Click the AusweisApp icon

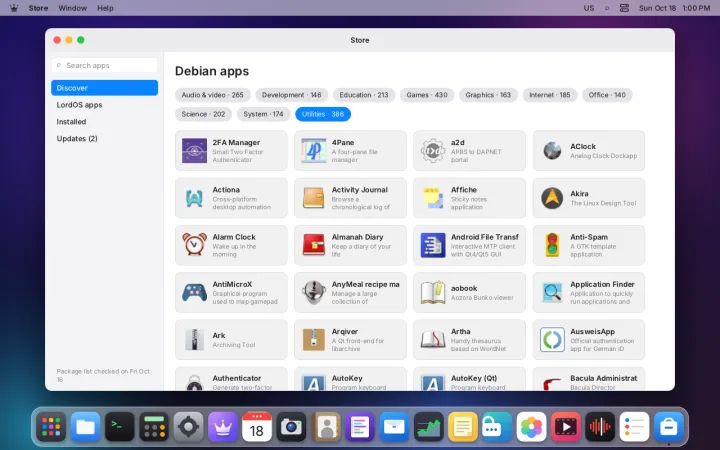(552, 340)
